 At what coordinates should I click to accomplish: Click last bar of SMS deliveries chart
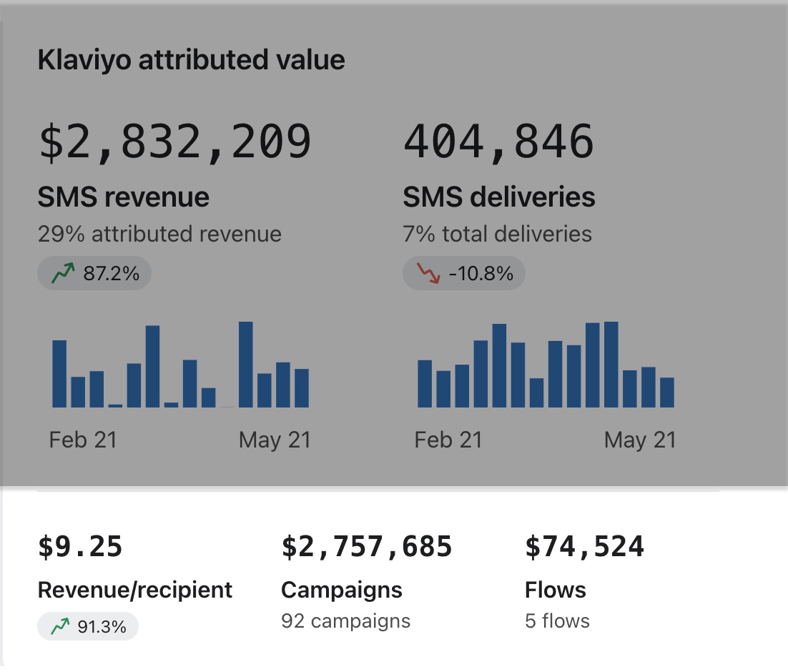click(x=666, y=392)
